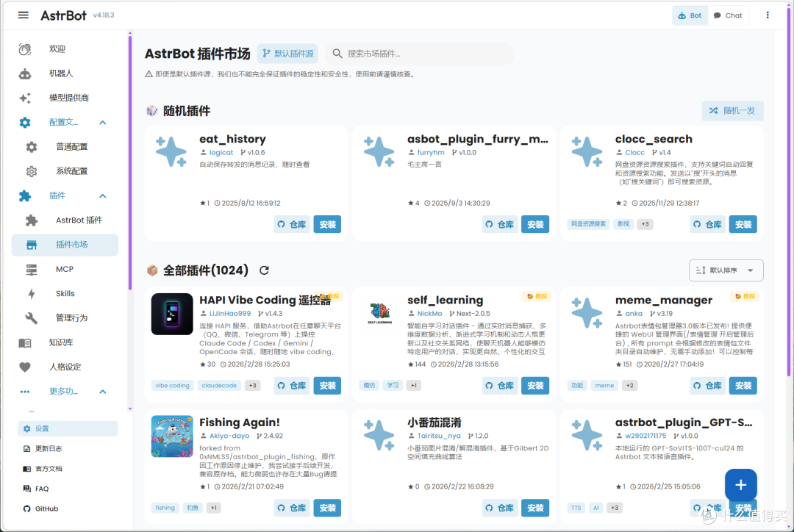This screenshot has width=794, height=532.
Task: Open 普通配置 settings
Action: (x=65, y=147)
